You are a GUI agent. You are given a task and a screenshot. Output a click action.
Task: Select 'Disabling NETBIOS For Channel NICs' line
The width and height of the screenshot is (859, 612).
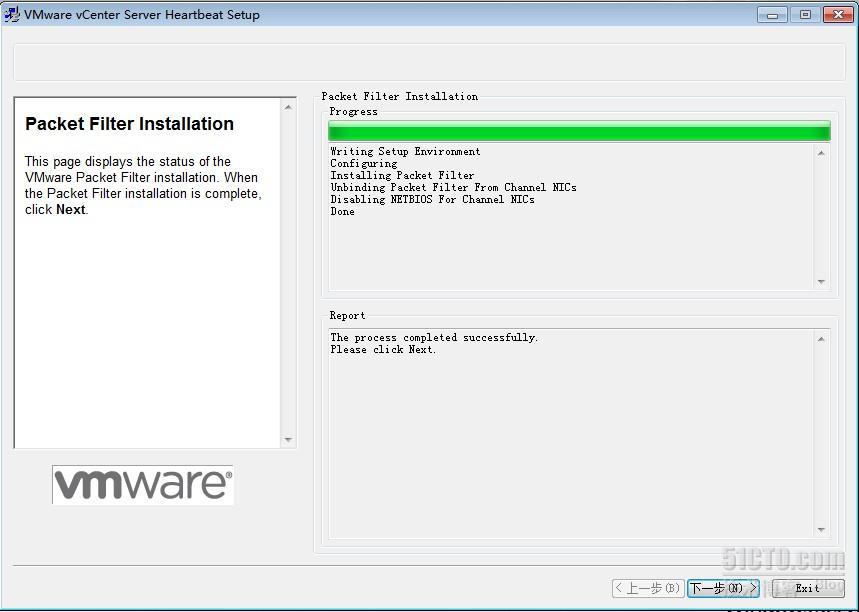pyautogui.click(x=432, y=199)
